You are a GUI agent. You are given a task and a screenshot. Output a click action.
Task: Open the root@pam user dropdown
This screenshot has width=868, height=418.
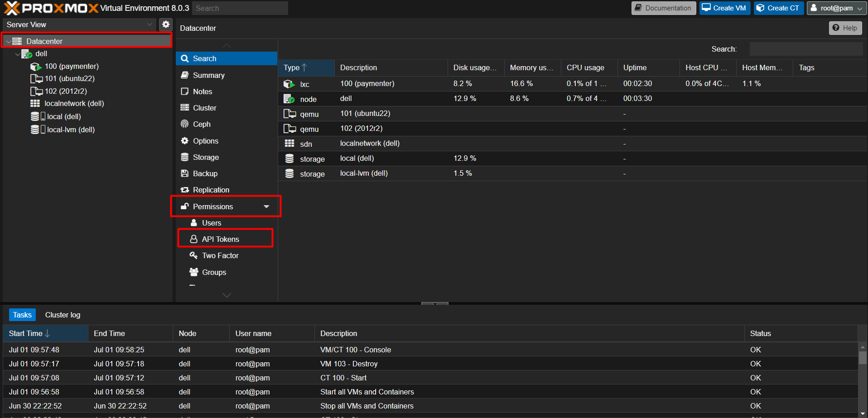click(836, 8)
